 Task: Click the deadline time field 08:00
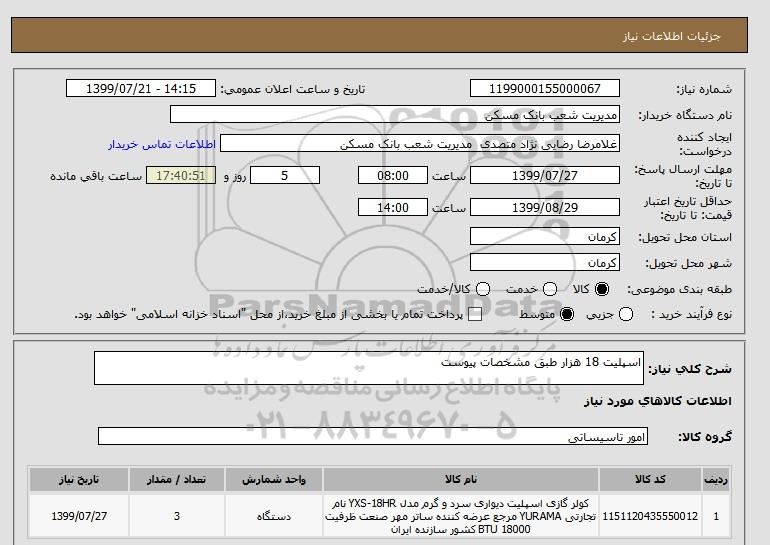pos(393,175)
